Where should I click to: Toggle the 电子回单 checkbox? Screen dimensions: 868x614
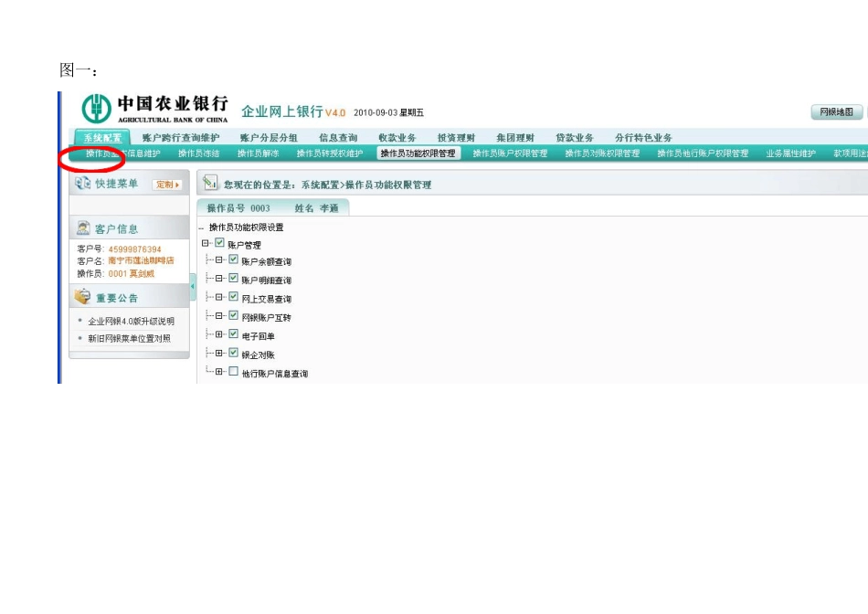[x=233, y=334]
